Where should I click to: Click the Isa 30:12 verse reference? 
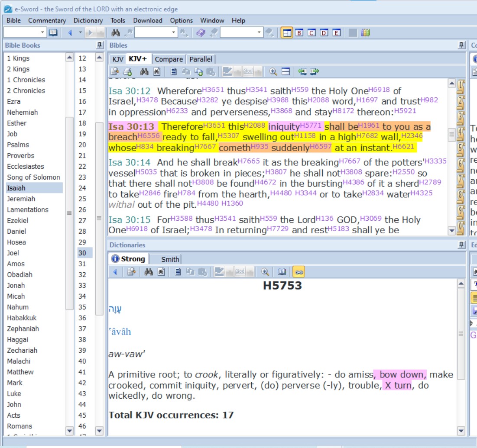[130, 91]
